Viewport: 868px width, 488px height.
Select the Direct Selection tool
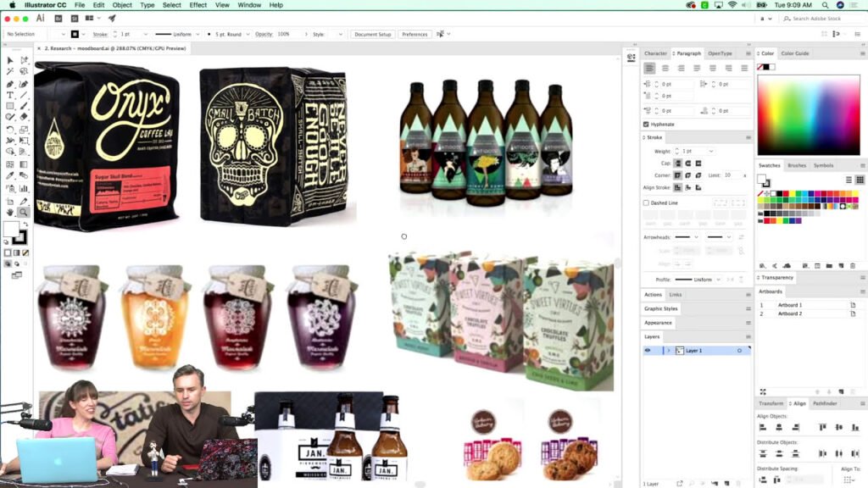tap(24, 60)
